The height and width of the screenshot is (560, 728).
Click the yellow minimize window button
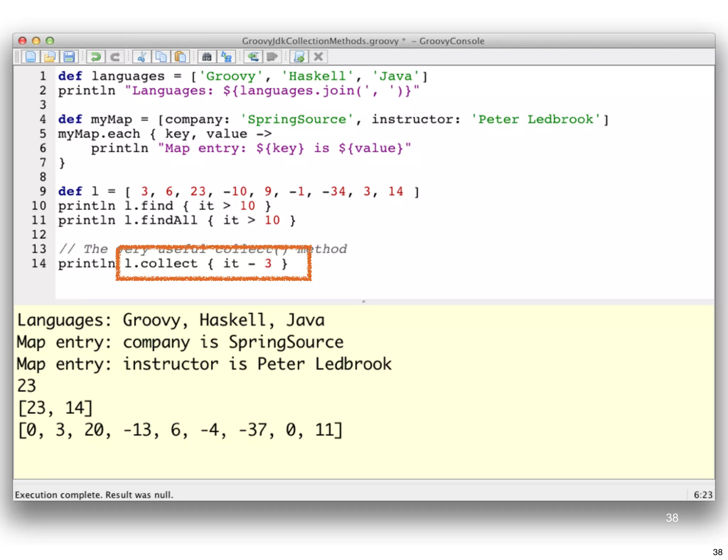point(36,41)
